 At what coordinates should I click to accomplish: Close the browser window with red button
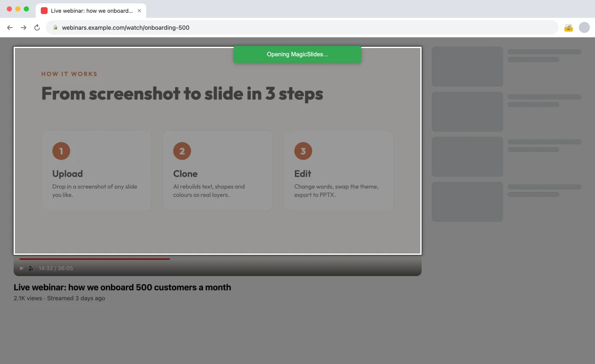(9, 9)
